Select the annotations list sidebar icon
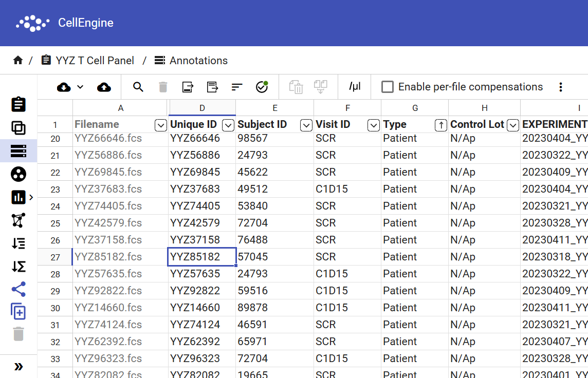This screenshot has width=588, height=378. [19, 151]
